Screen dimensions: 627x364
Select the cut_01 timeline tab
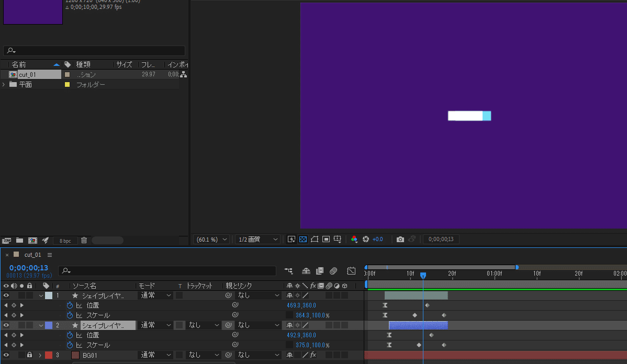tap(32, 255)
